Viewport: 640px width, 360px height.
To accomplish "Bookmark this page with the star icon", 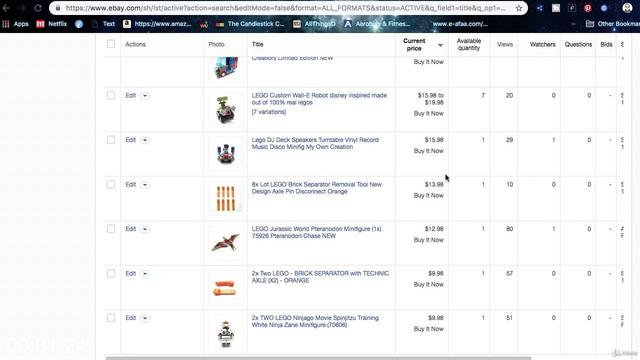I will click(519, 8).
